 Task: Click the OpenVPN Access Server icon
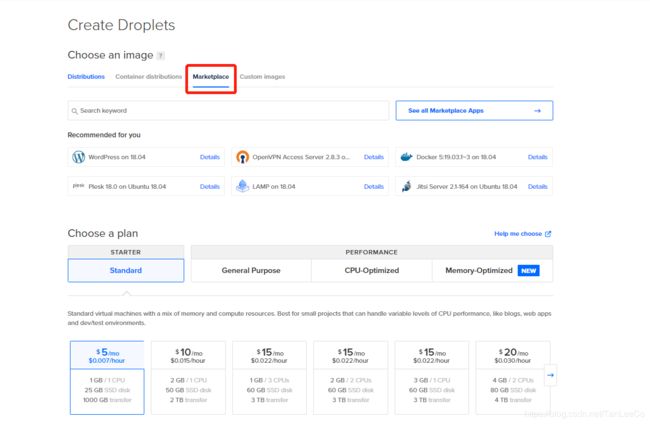tap(243, 157)
